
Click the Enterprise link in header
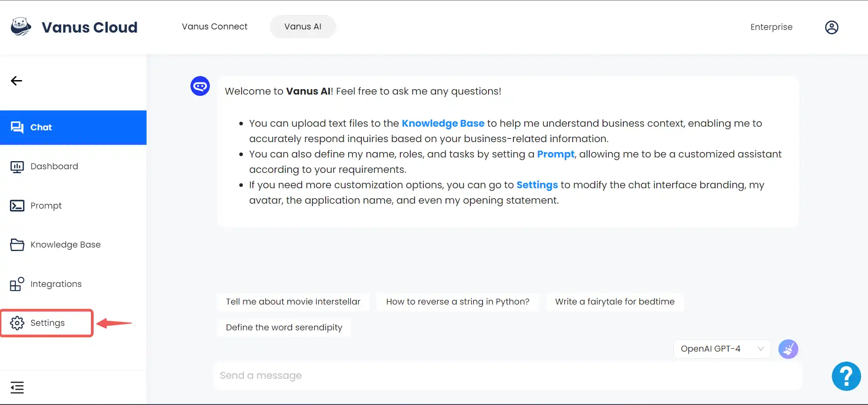771,27
